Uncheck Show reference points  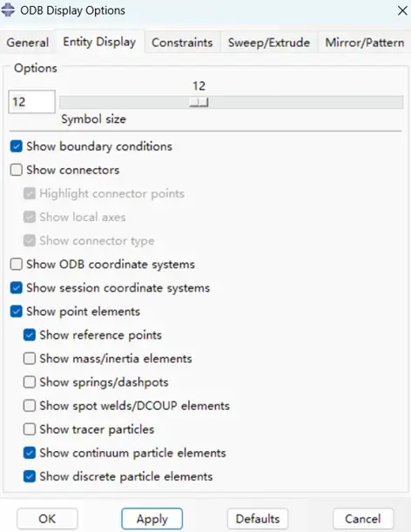pos(30,335)
